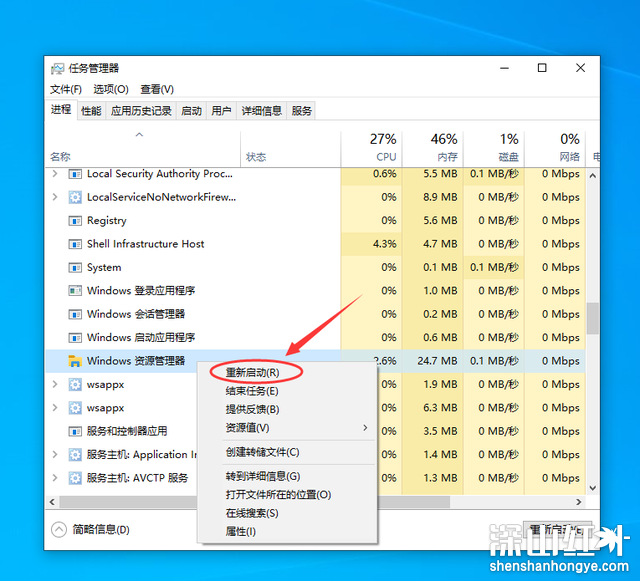Switch to the 启动 tab
640x581 pixels.
[x=191, y=111]
